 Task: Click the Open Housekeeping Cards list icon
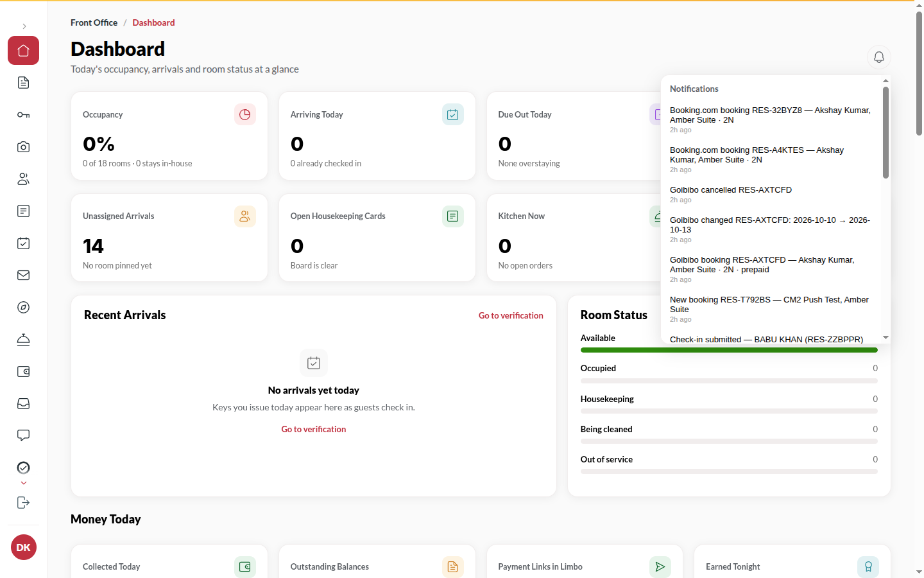point(453,216)
